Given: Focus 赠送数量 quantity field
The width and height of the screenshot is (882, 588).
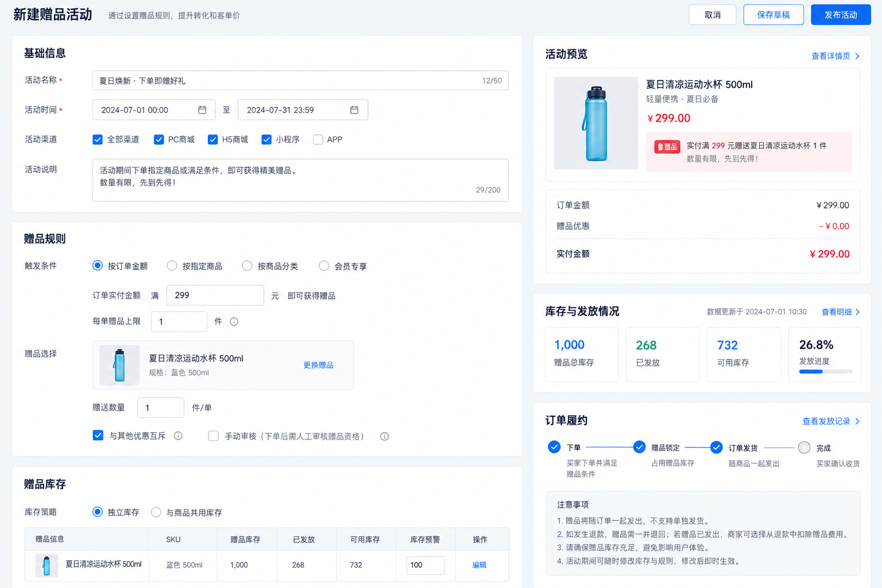Looking at the screenshot, I should click(x=161, y=408).
